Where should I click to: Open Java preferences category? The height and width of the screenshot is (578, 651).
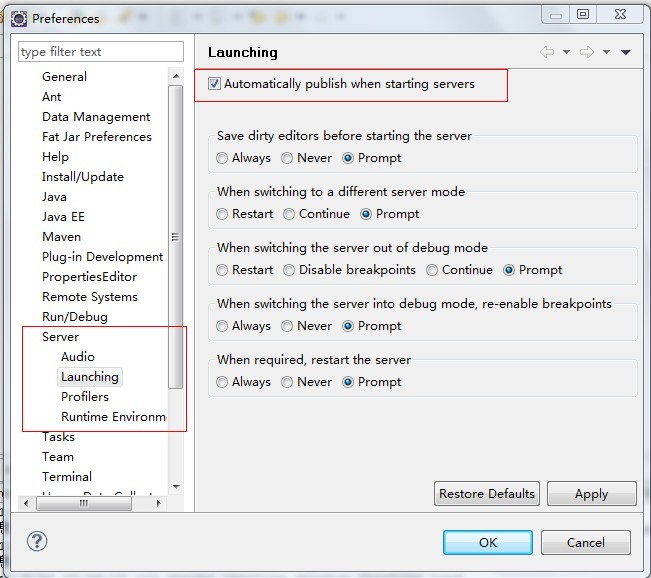(54, 197)
